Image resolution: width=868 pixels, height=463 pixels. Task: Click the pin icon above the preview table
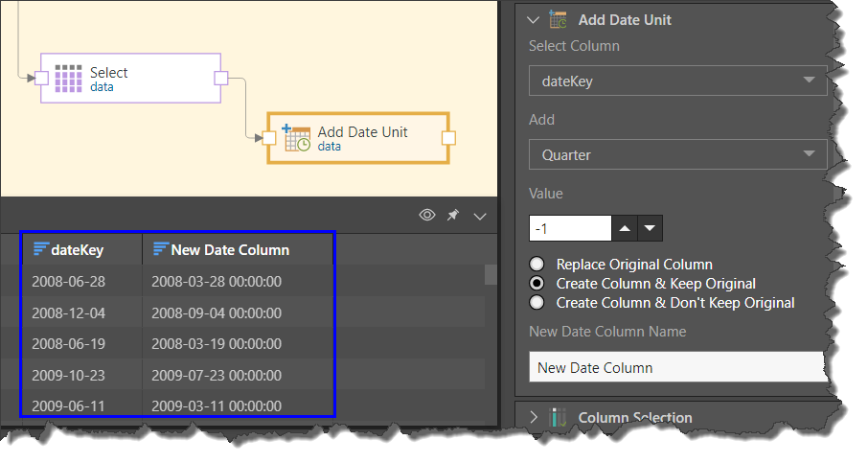453,216
